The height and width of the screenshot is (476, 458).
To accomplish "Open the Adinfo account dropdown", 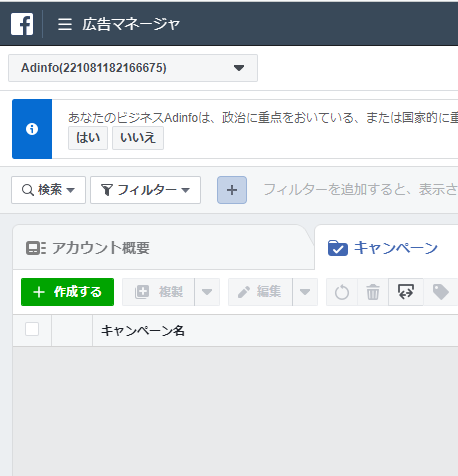I will (x=133, y=68).
